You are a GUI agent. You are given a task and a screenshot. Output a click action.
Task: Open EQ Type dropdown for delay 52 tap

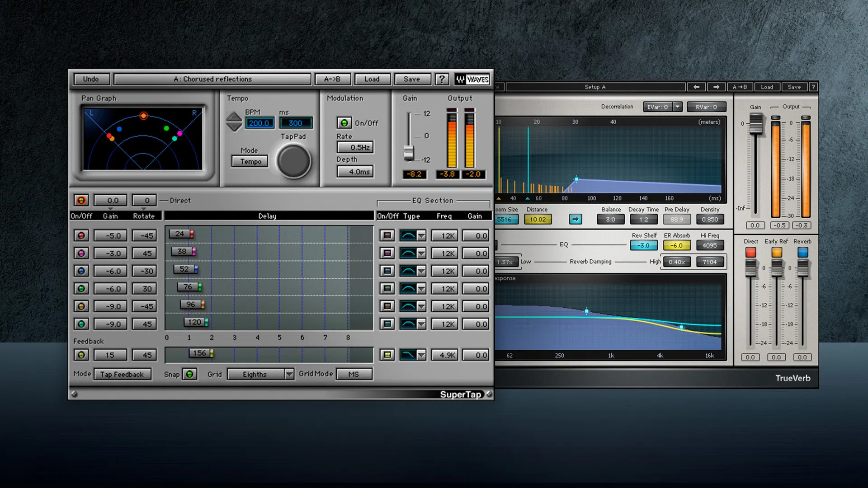coord(421,271)
